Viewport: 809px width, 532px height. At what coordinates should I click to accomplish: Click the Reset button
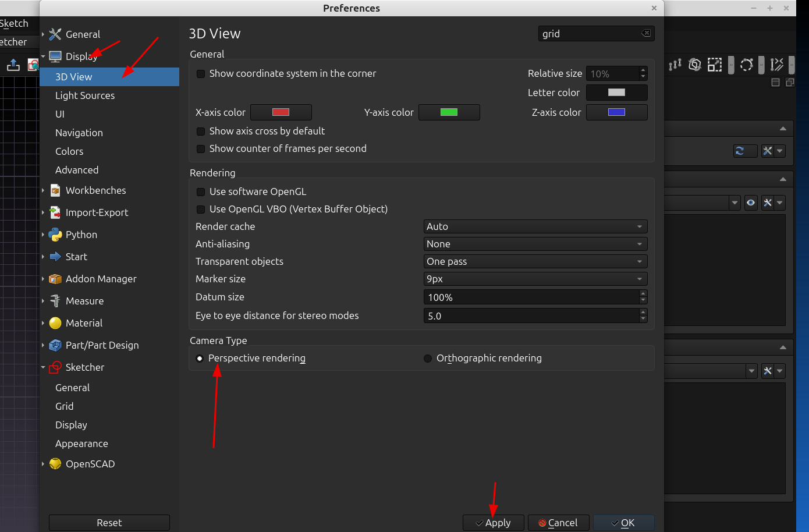click(x=109, y=523)
